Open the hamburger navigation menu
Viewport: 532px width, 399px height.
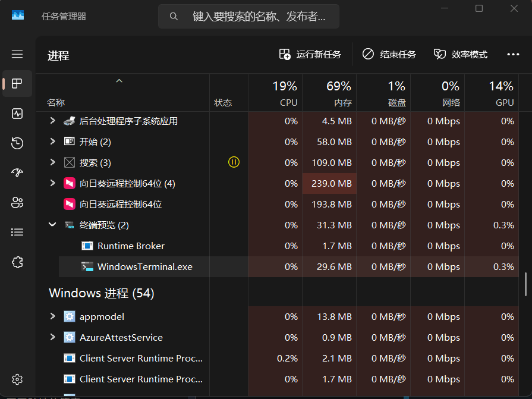click(x=17, y=54)
